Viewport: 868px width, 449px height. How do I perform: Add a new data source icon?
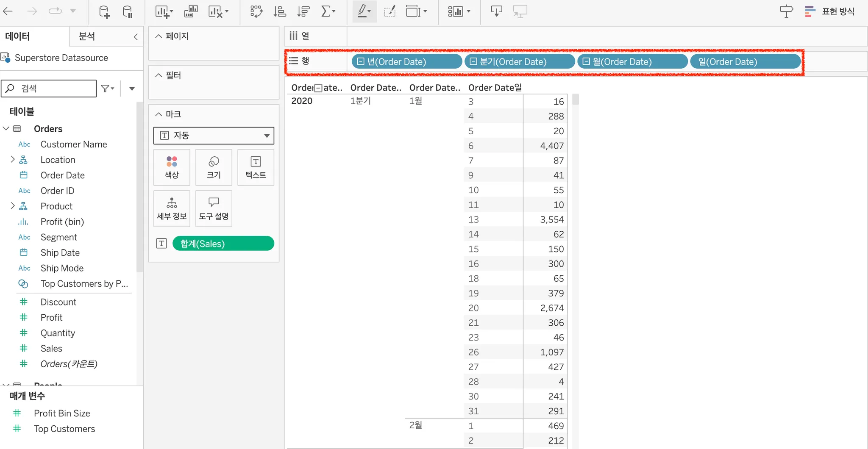tap(104, 11)
